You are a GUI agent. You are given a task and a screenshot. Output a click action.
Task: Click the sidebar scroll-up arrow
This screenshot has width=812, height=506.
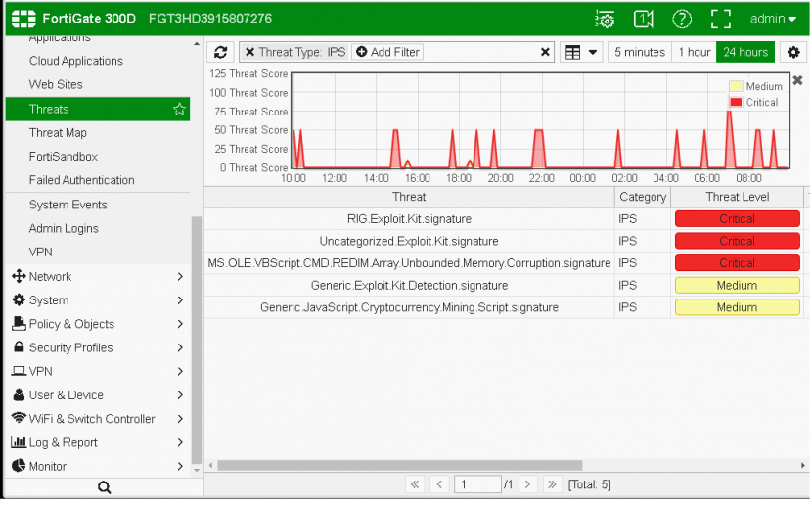[x=197, y=44]
